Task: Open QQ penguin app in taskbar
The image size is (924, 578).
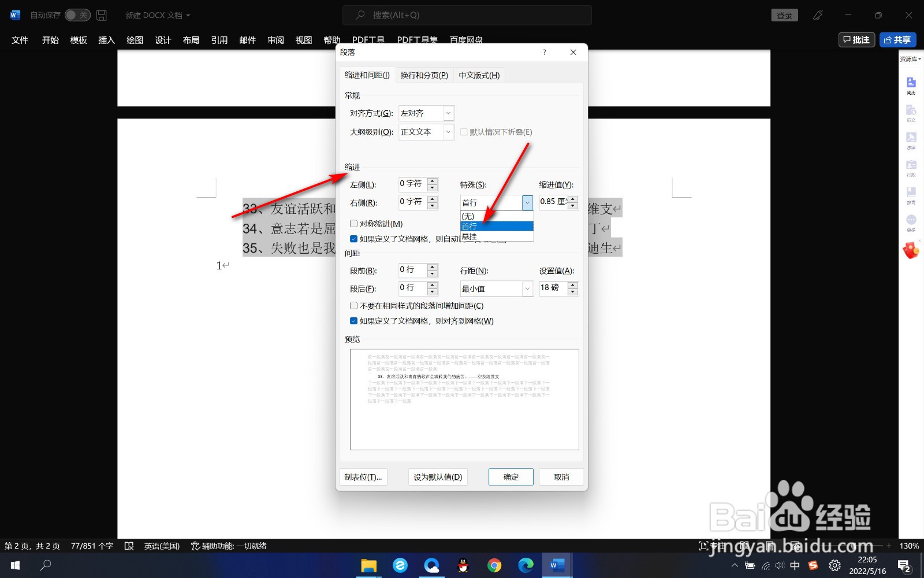Action: tap(463, 565)
